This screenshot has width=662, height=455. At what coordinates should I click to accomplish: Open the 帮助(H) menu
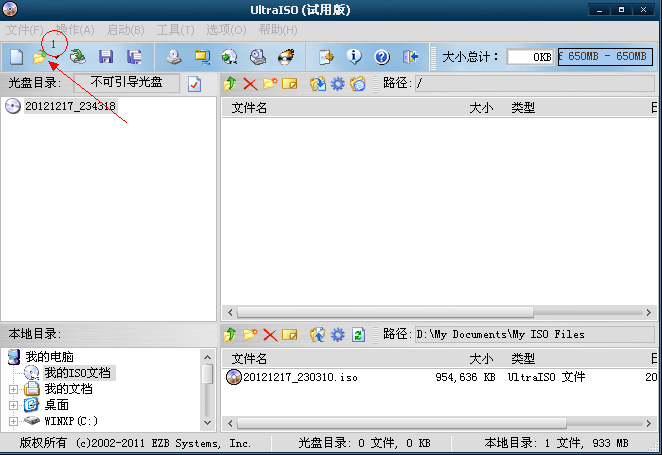click(278, 30)
